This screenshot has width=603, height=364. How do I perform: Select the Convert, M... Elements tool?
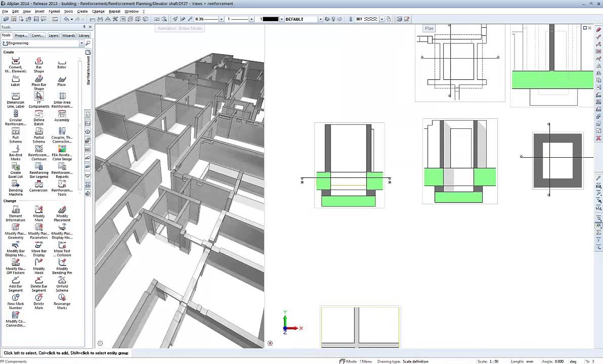tap(15, 65)
